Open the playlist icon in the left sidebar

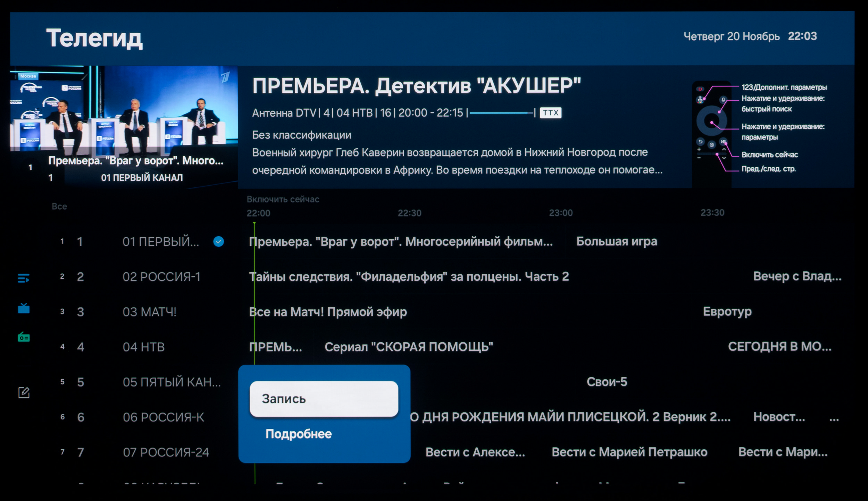24,278
